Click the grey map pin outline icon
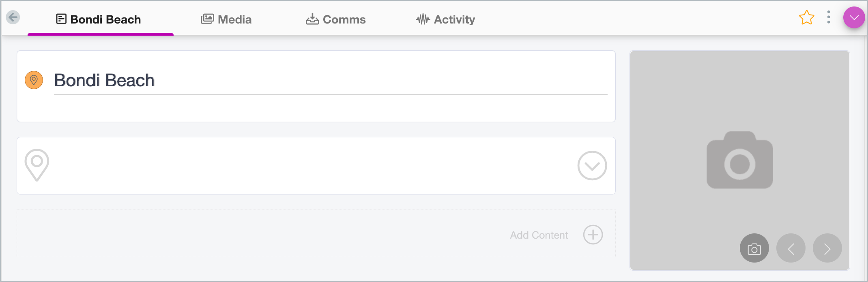 [x=37, y=165]
